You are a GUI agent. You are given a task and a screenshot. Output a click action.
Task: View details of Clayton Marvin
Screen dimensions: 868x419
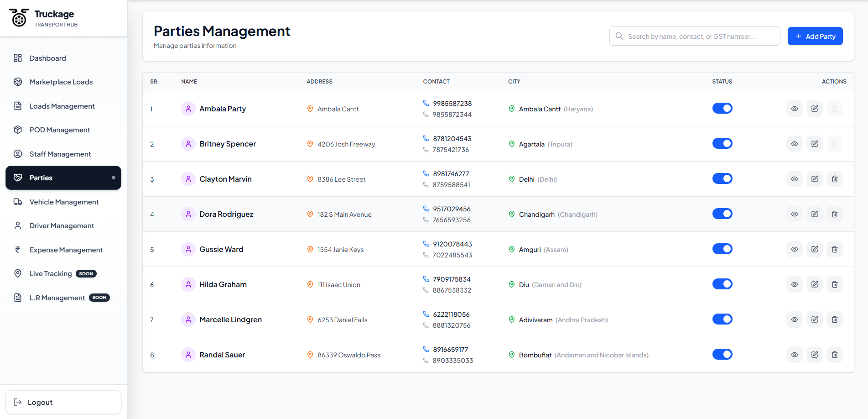tap(794, 179)
